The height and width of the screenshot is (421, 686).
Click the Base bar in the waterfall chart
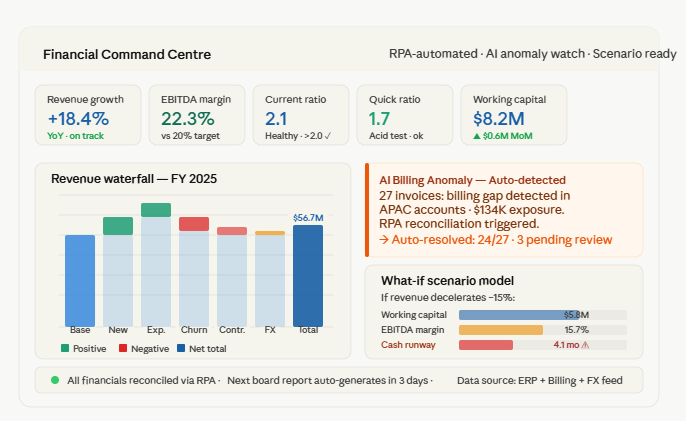click(80, 281)
